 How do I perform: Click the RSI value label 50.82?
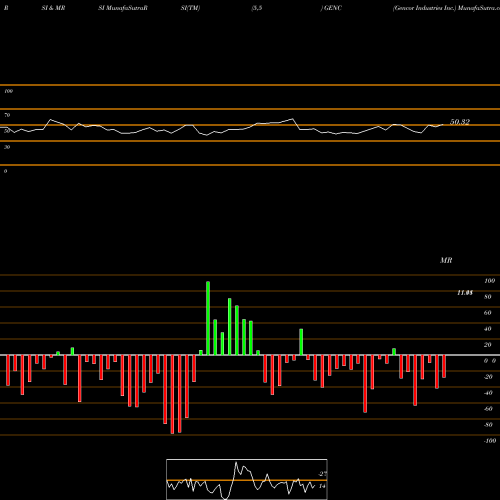(460, 122)
